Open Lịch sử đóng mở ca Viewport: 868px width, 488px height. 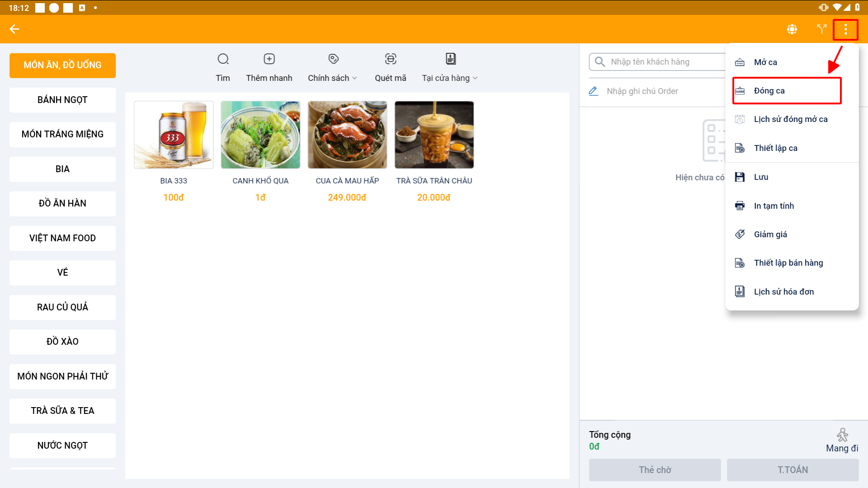coord(790,119)
